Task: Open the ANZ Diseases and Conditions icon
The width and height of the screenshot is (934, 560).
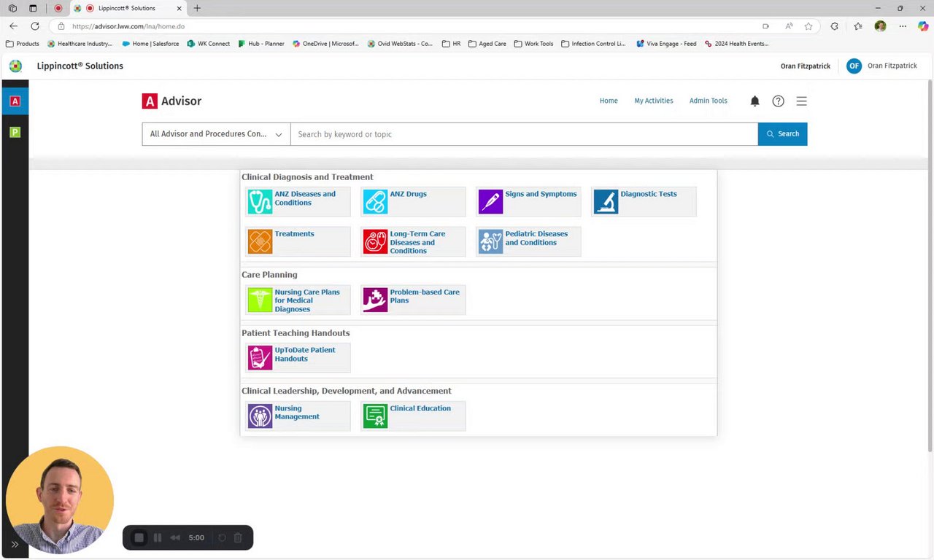Action: [260, 202]
